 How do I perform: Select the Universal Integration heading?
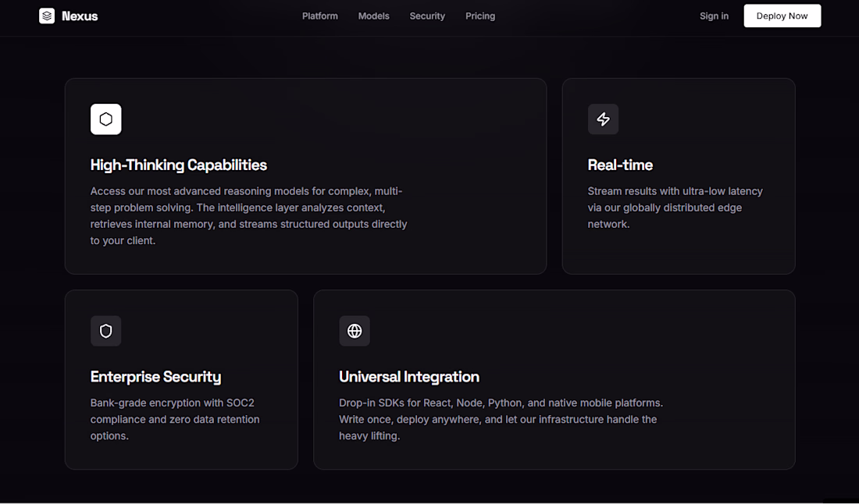point(409,377)
